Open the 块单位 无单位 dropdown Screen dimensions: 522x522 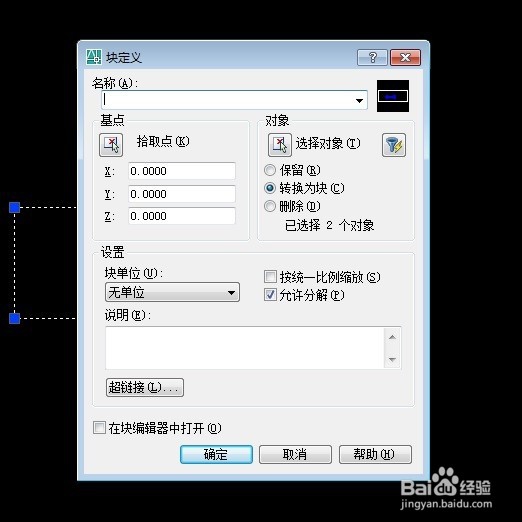[172, 292]
